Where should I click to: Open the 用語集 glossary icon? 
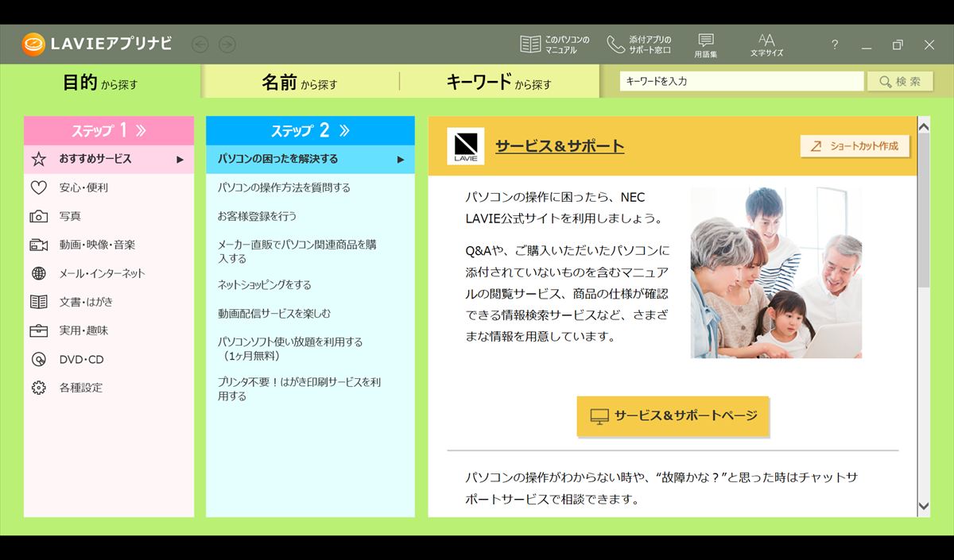pyautogui.click(x=705, y=40)
